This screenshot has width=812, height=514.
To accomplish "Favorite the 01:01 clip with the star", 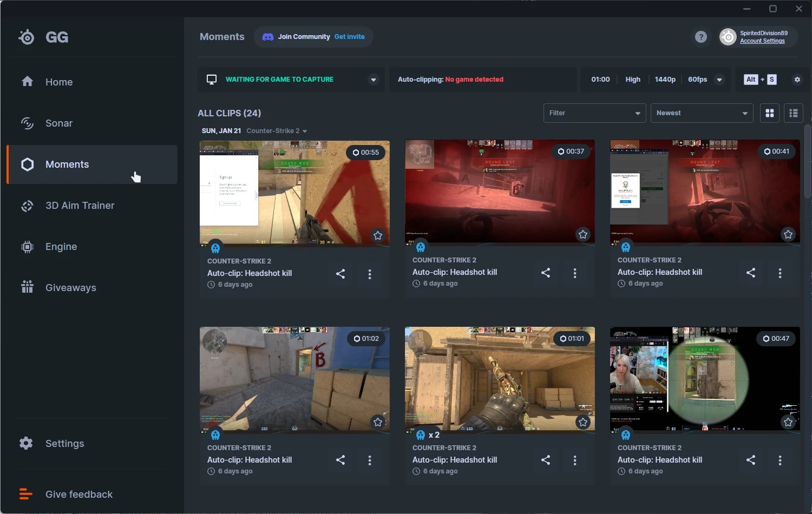I will tap(583, 422).
